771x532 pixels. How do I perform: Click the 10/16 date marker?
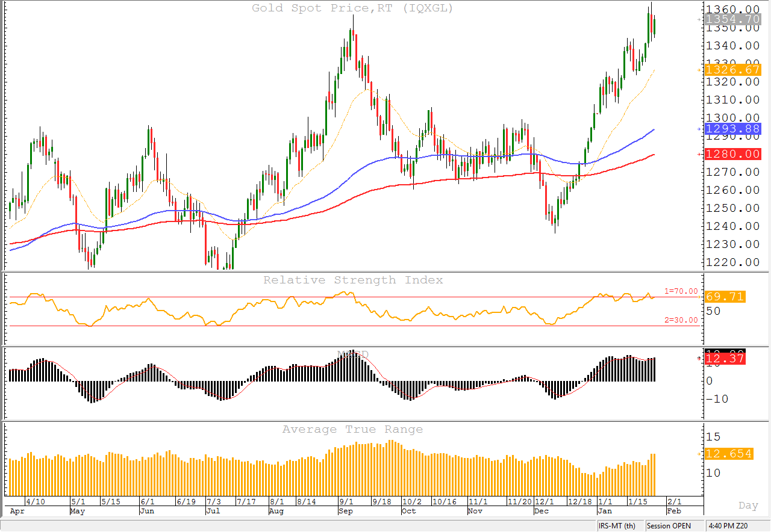pyautogui.click(x=446, y=501)
